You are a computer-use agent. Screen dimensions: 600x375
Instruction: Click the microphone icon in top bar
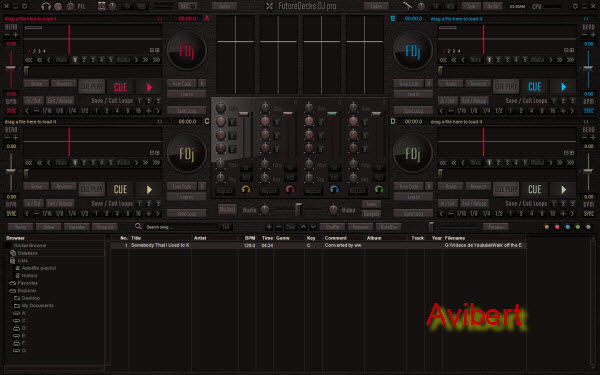tap(407, 6)
